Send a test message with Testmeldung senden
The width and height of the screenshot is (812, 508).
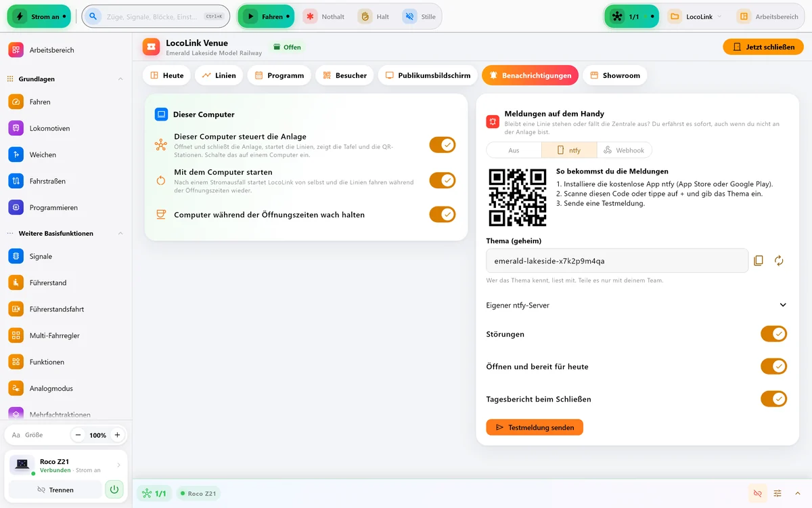point(535,427)
